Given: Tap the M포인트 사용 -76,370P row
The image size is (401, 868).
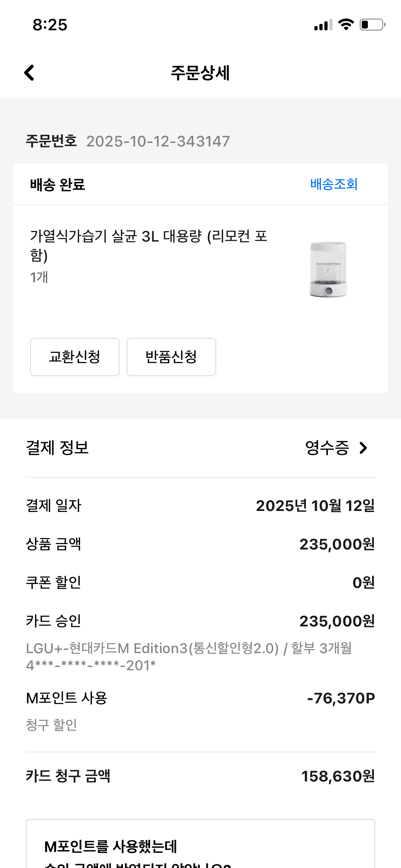Looking at the screenshot, I should 200,698.
